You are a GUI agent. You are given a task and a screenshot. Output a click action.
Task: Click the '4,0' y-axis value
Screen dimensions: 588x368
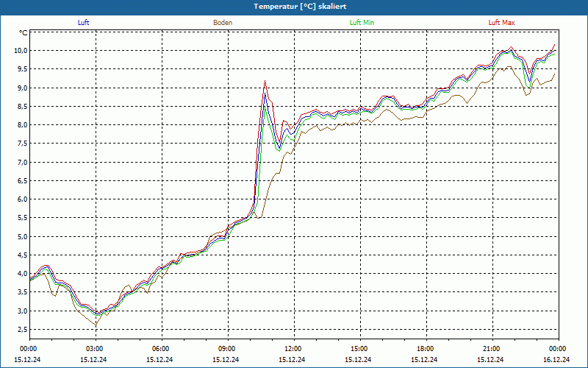pos(22,274)
